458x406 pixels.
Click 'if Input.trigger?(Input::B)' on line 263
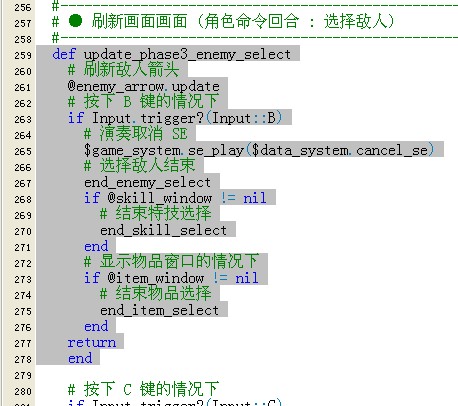pos(175,118)
